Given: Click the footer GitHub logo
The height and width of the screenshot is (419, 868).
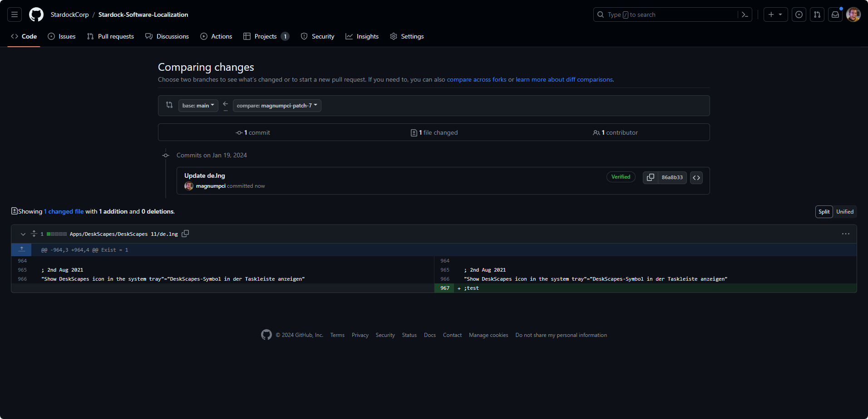Looking at the screenshot, I should (x=266, y=335).
